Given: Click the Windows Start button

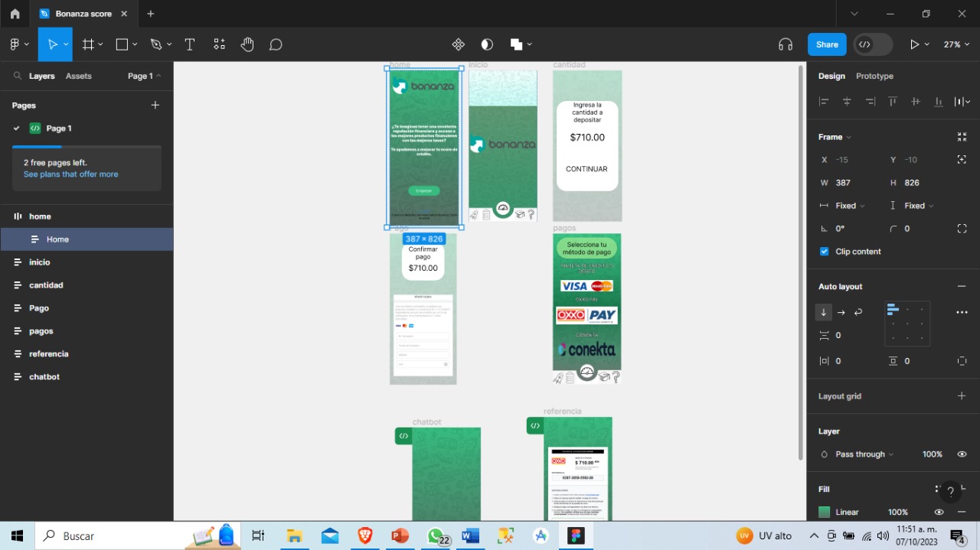Looking at the screenshot, I should point(17,536).
